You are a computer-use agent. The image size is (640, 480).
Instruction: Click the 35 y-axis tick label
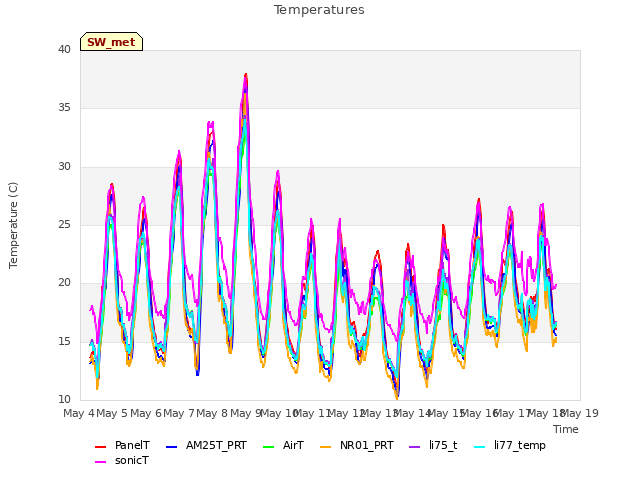(x=64, y=108)
